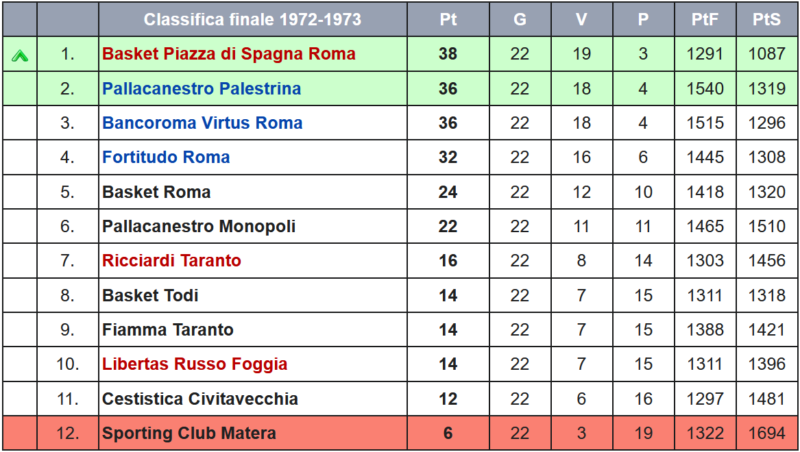800x452 pixels.
Task: Select the Pt column header
Action: click(x=448, y=19)
